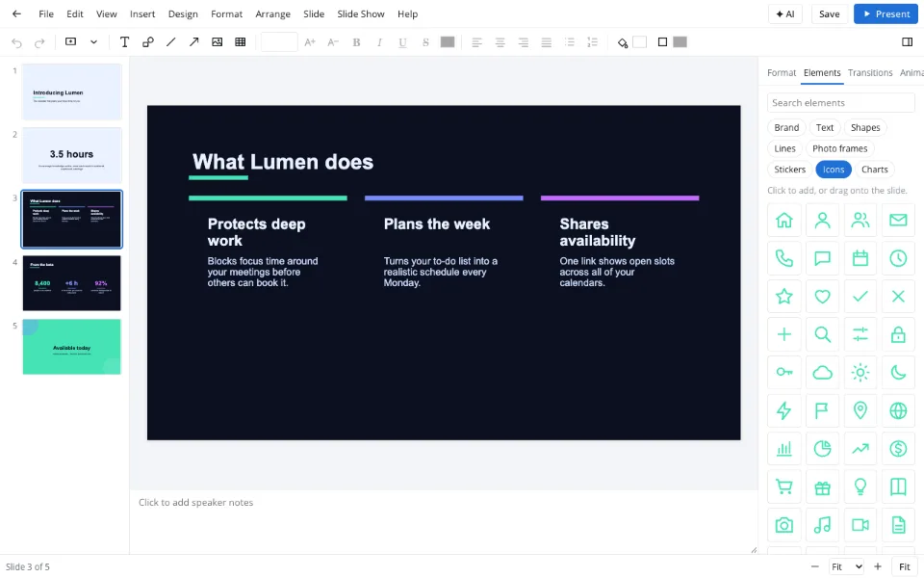Toggle bulleted list
The image size is (924, 578).
coord(569,41)
